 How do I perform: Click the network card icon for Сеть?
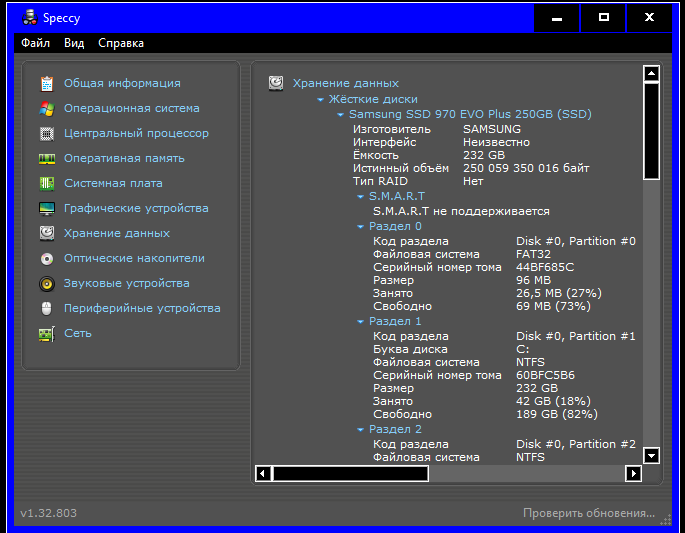coord(47,334)
